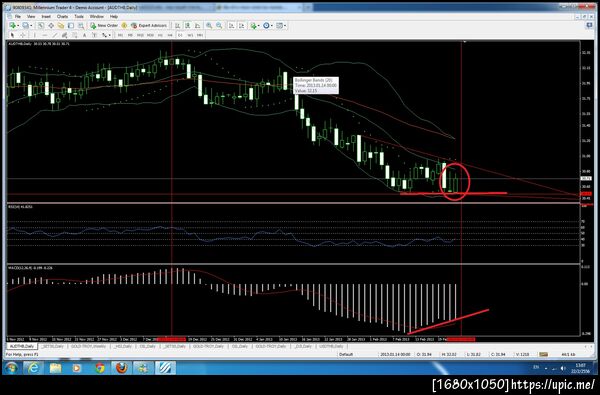Select the horizontal line tool
The image size is (600, 395).
(45, 35)
